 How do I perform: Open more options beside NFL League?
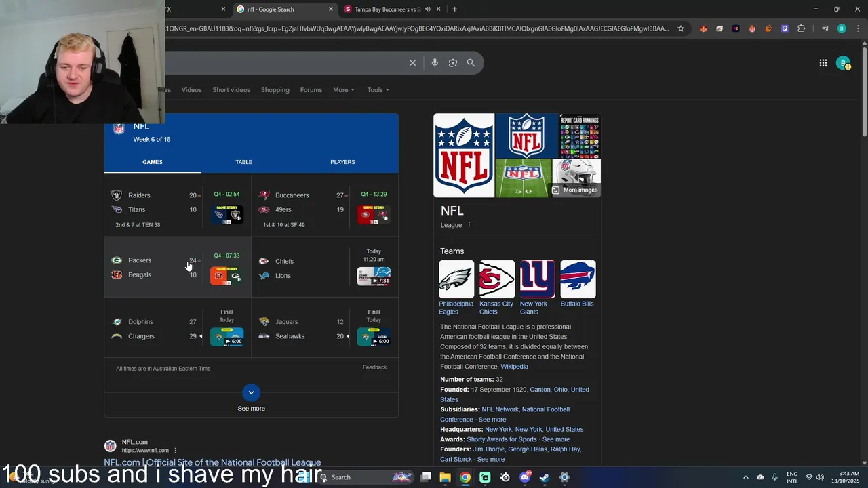click(x=469, y=225)
